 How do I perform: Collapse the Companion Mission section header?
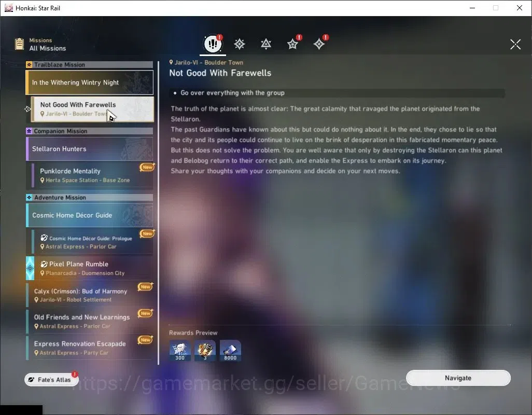(90, 131)
